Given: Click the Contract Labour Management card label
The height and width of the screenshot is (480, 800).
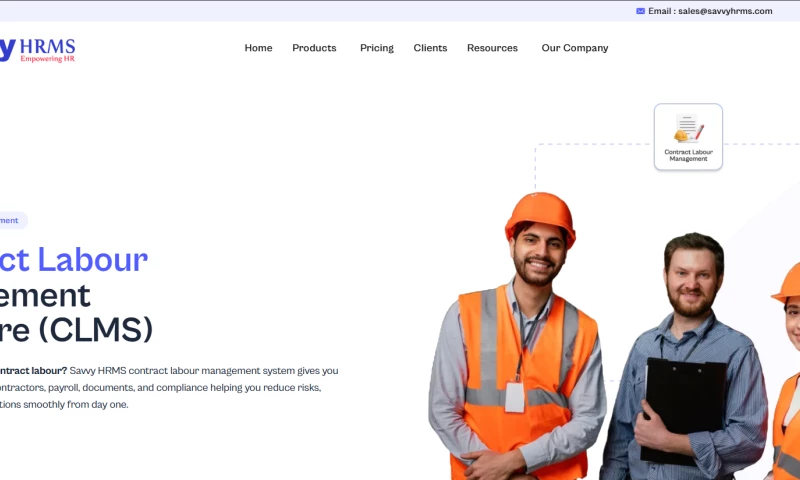Looking at the screenshot, I should (x=688, y=155).
